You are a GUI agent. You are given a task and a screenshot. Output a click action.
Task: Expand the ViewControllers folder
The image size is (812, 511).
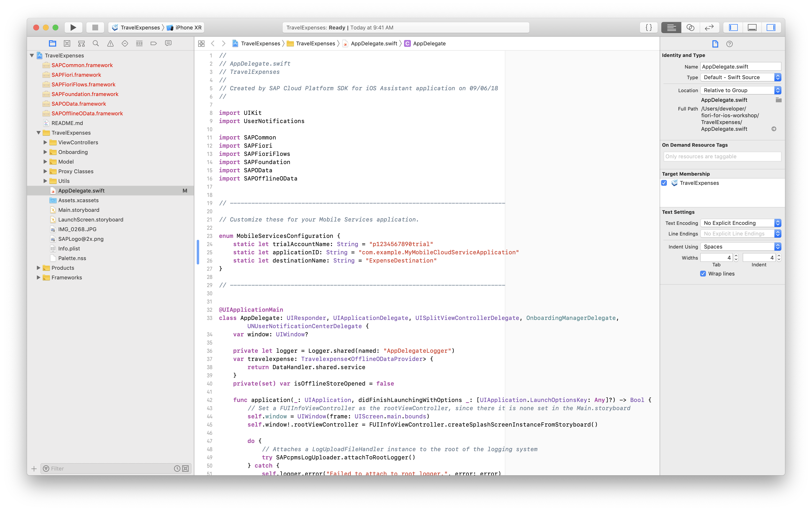[x=46, y=142]
